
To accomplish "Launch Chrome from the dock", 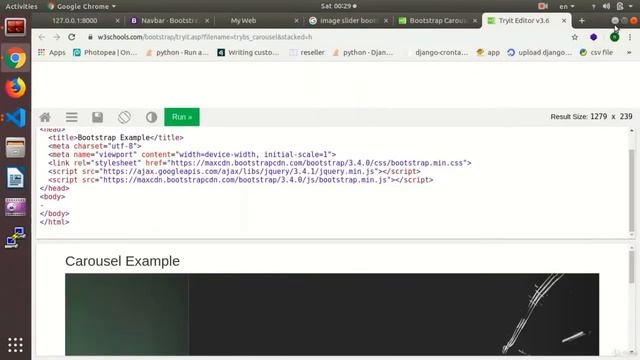I will (x=16, y=58).
